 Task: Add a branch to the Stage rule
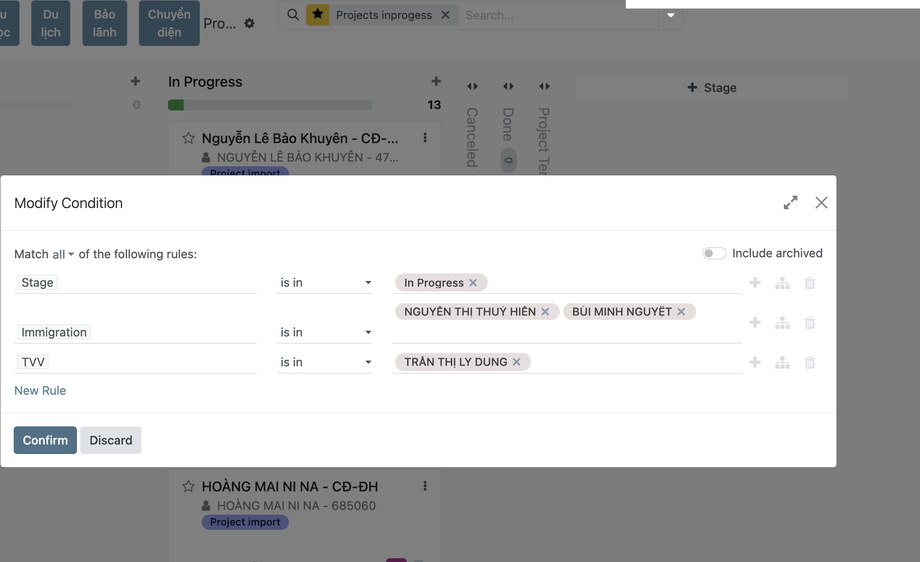782,283
